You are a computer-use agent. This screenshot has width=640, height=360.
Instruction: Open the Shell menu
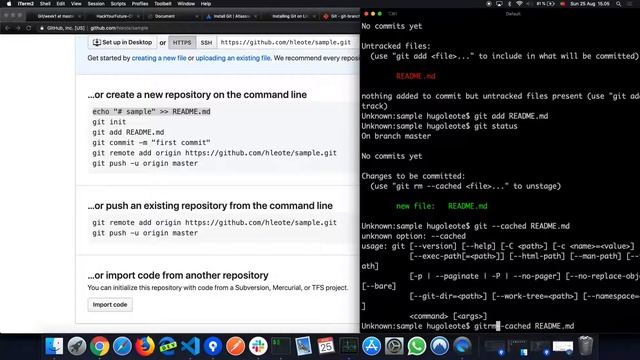pyautogui.click(x=45, y=4)
